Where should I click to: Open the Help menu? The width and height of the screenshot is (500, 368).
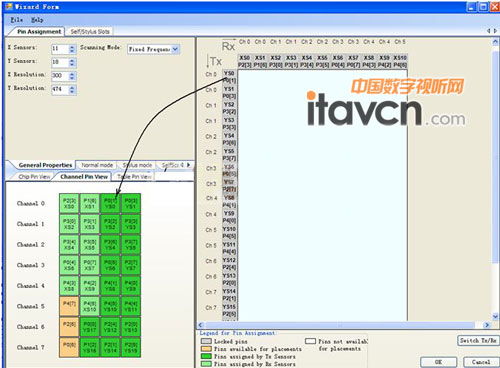[37, 20]
